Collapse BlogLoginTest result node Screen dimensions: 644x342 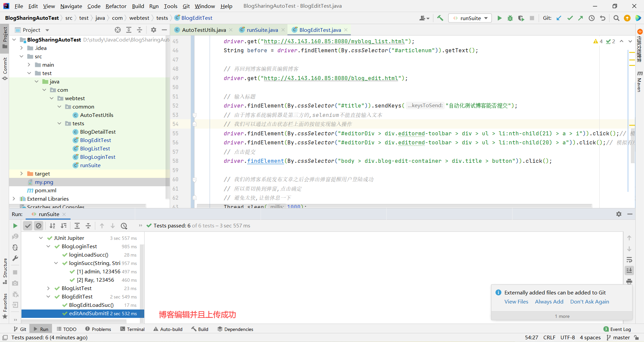click(48, 246)
